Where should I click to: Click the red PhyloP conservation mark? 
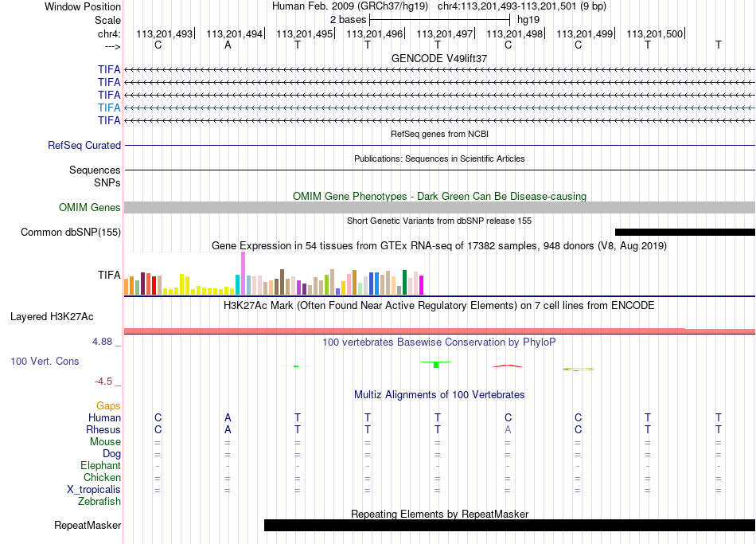pos(507,366)
